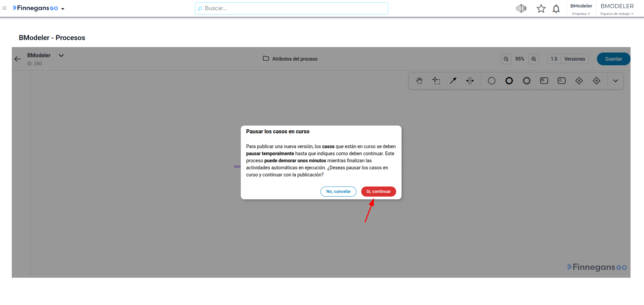
Task: Click the Pausar los casos en curso title
Action: tap(278, 132)
